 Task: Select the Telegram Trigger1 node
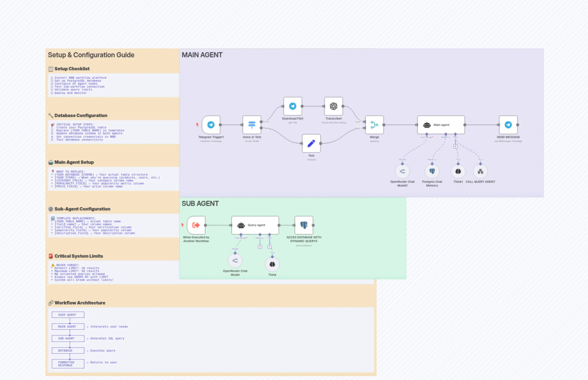click(x=211, y=125)
